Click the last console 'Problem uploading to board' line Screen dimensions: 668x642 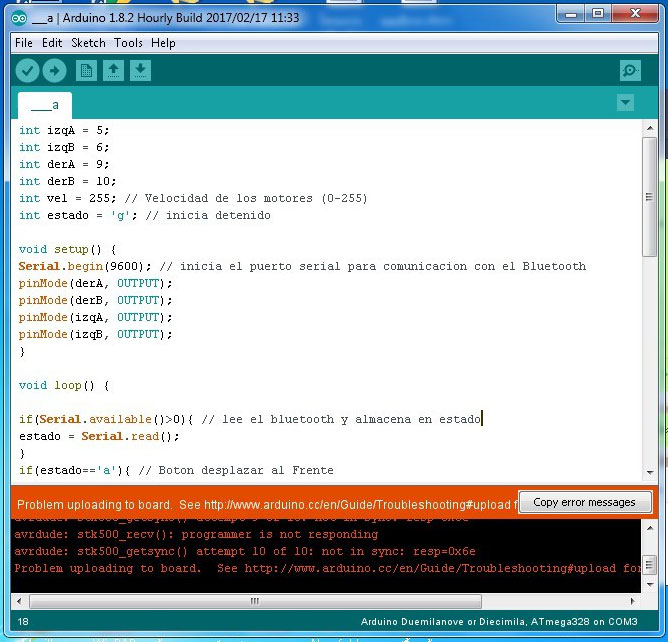coord(327,568)
